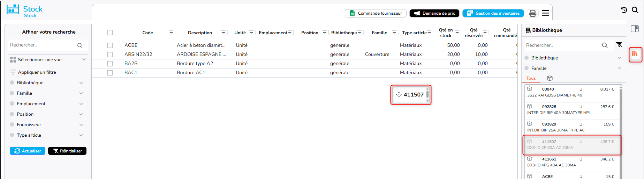Click 'Bordure AC1' description cell
Image resolution: width=644 pixels, height=179 pixels.
coord(191,73)
